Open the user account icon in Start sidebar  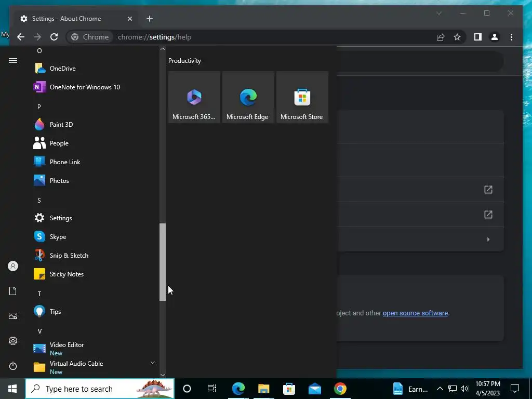13,266
